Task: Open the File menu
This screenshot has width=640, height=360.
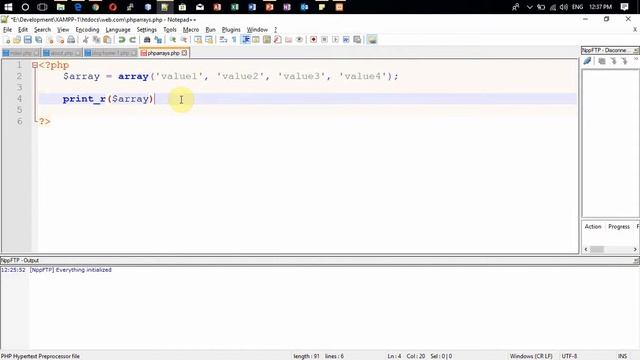Action: click(x=7, y=30)
